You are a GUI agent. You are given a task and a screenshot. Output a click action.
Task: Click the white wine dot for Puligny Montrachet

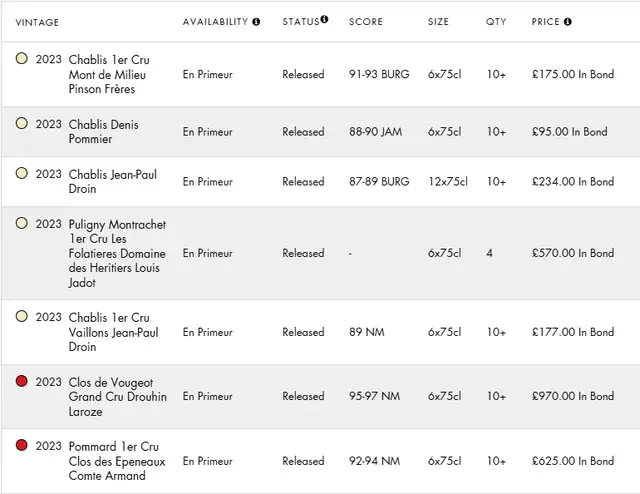(22, 224)
